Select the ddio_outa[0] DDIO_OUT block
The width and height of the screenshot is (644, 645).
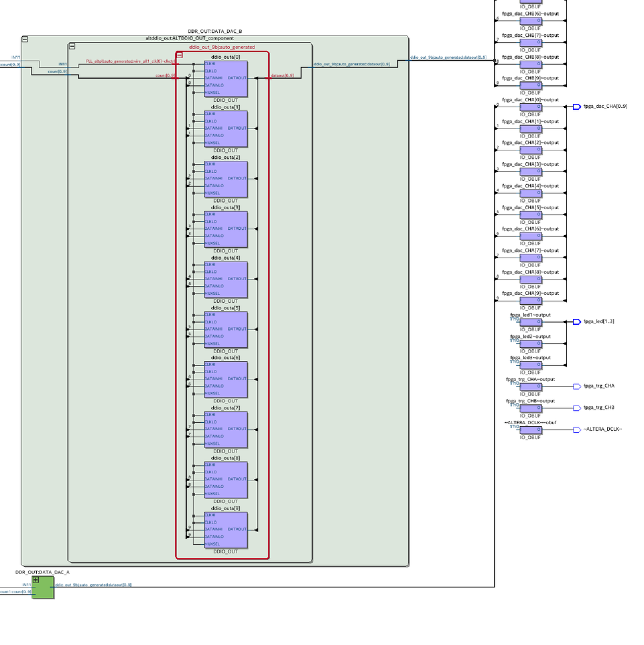coord(226,79)
